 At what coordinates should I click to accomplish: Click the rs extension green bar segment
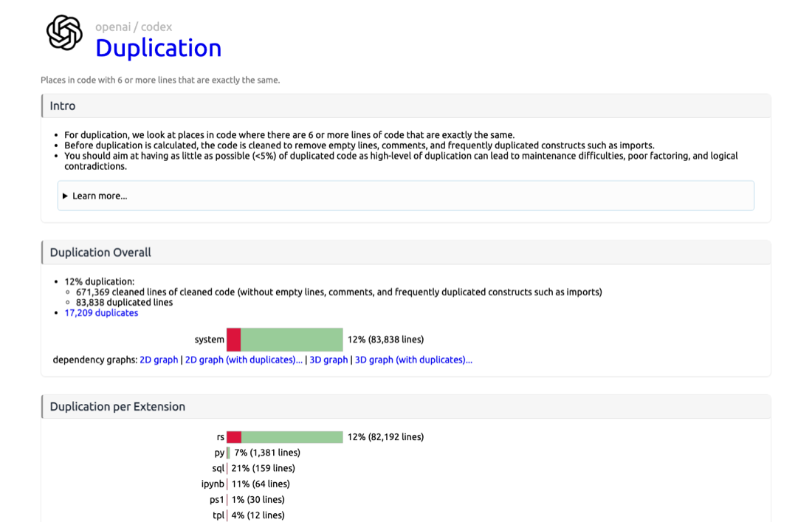[292, 437]
